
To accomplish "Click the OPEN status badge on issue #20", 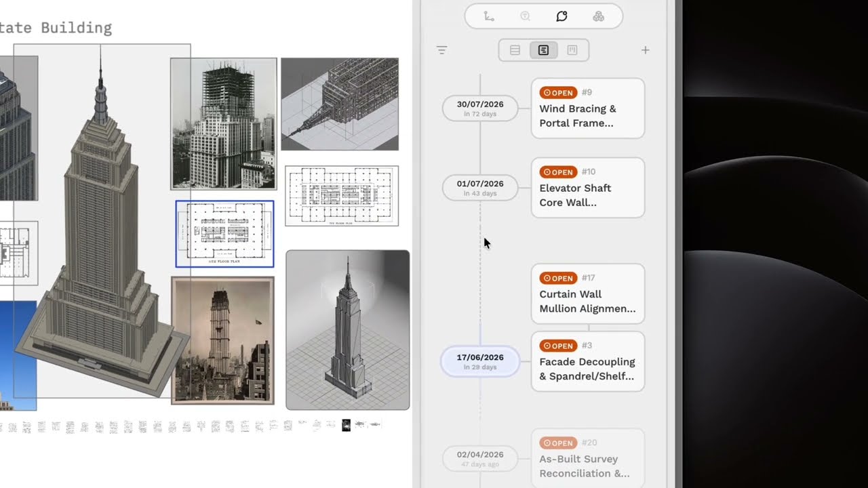I will tap(558, 443).
